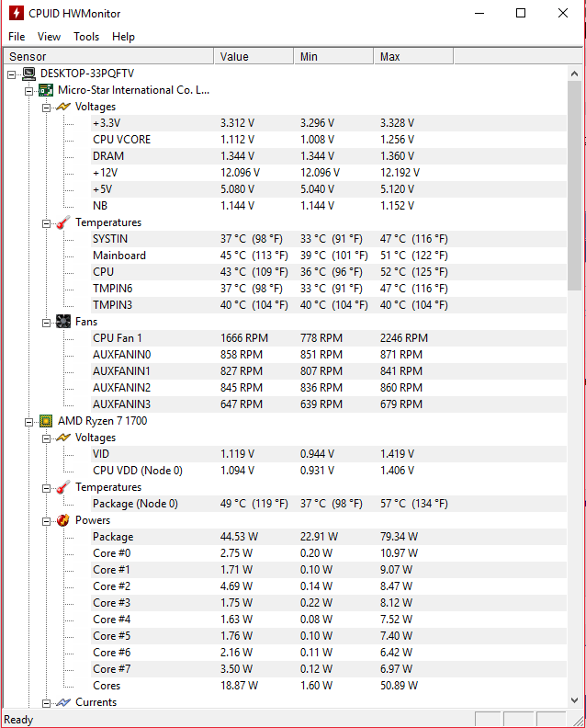The width and height of the screenshot is (586, 728).
Task: Click the Ryzen Temperatures thermometer icon
Action: click(x=63, y=487)
